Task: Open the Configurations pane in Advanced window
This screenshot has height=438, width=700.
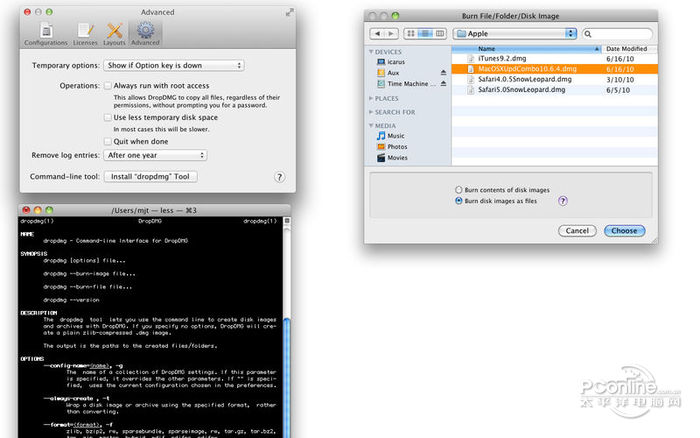Action: click(x=46, y=34)
